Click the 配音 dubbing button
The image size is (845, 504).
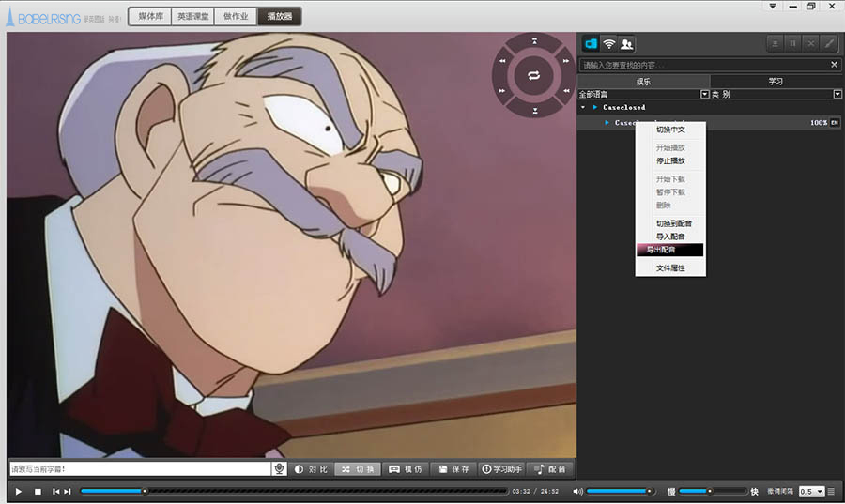click(549, 469)
